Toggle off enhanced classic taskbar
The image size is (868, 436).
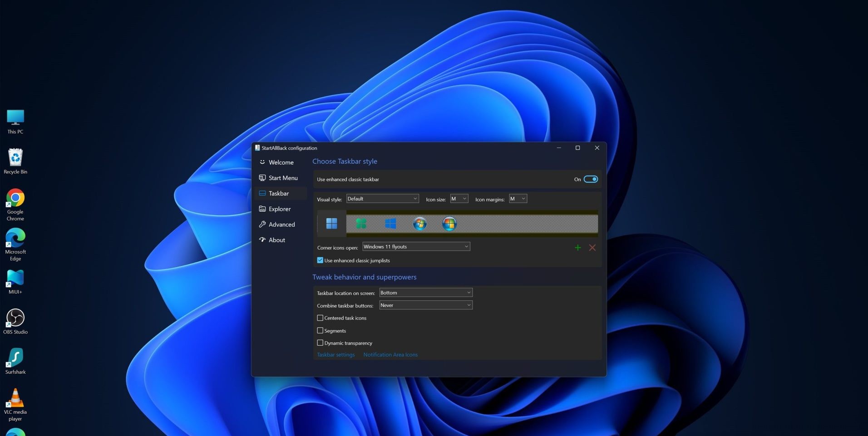click(591, 179)
